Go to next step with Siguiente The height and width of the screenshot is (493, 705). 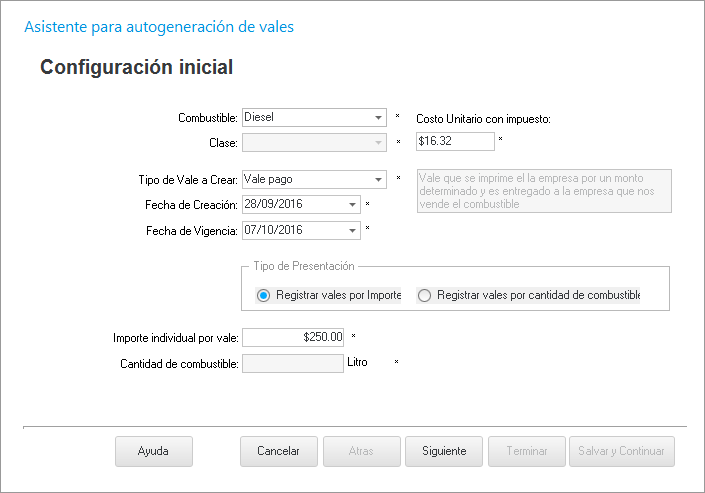(444, 452)
